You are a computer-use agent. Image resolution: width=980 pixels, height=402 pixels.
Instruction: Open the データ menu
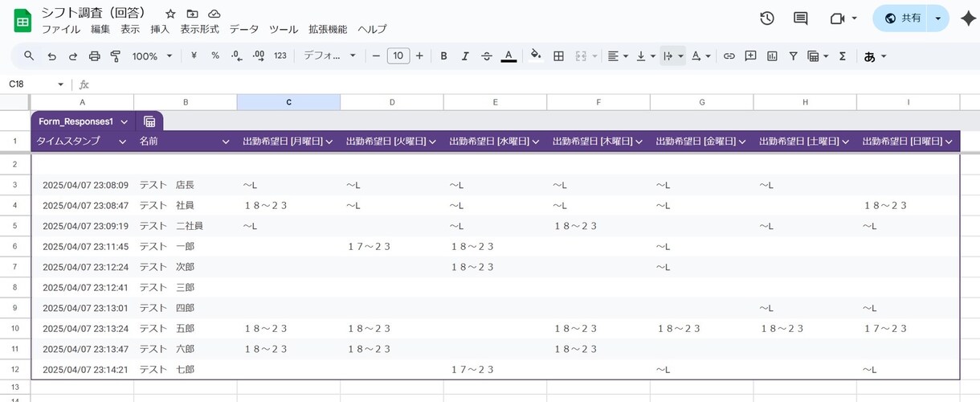[244, 29]
